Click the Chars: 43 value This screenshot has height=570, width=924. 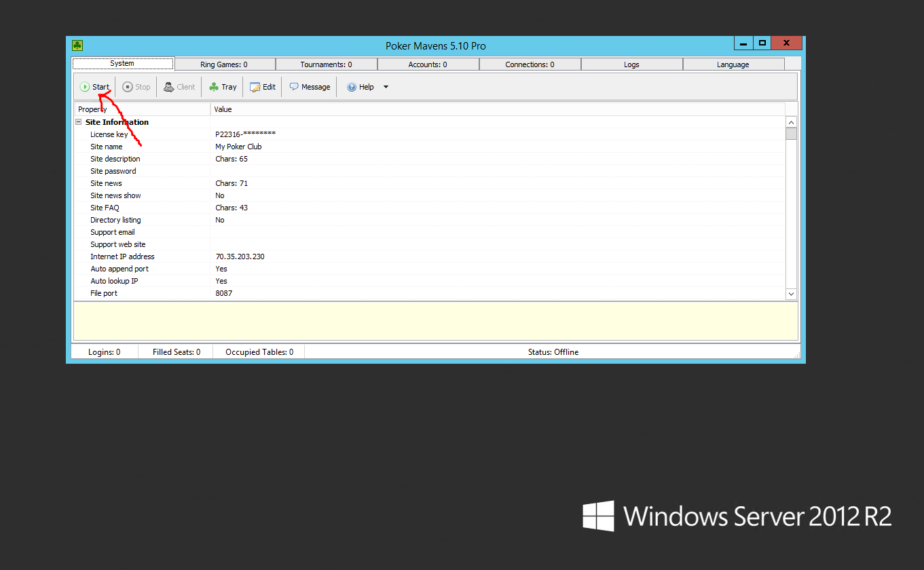[x=232, y=208]
